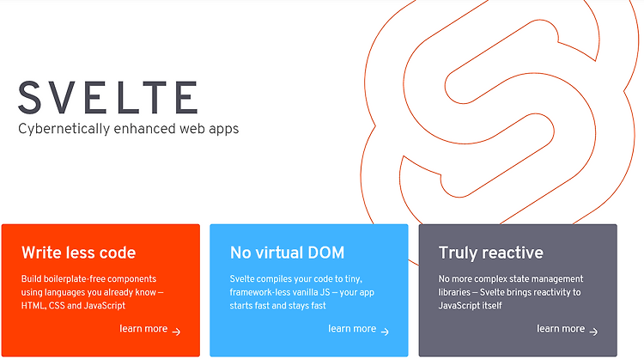Click 'Cybernetically enhanced web apps' tagline
The height and width of the screenshot is (360, 644).
128,129
